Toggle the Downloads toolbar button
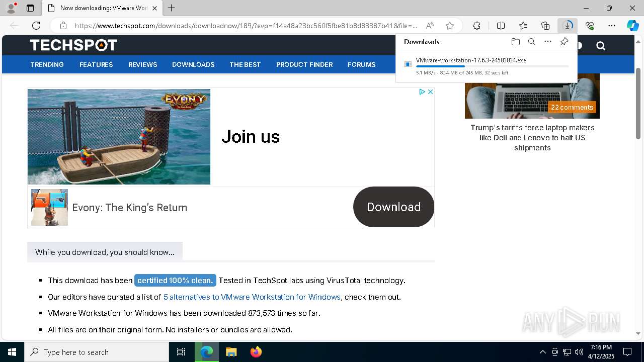Image resolution: width=644 pixels, height=362 pixels. coord(568,26)
